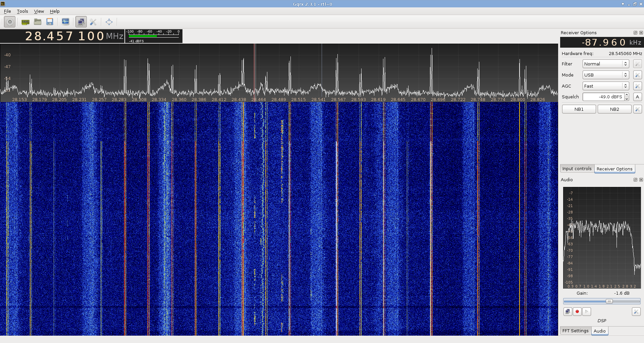The height and width of the screenshot is (343, 644).
Task: Click the full screen arrows icon
Action: click(x=109, y=22)
